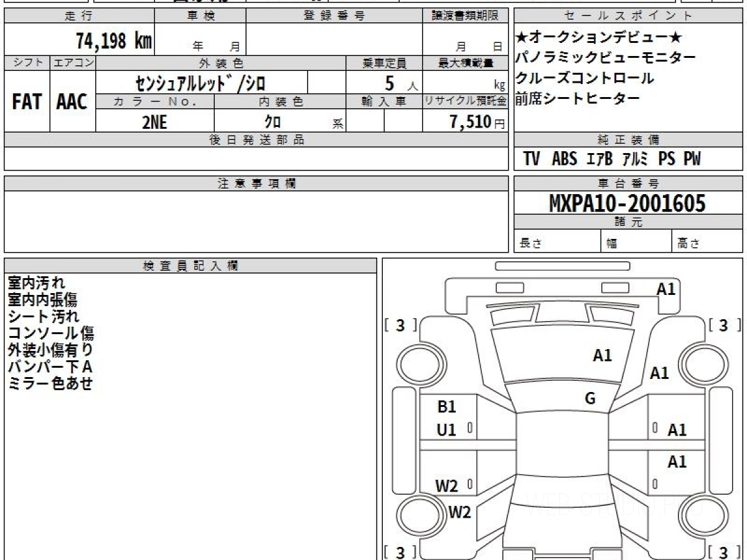
Task: Click the 乗車定員 header
Action: [384, 63]
